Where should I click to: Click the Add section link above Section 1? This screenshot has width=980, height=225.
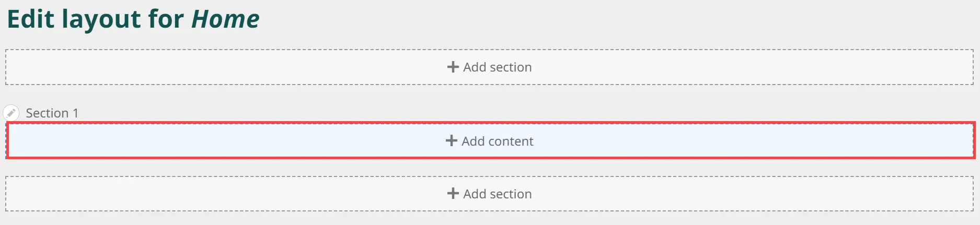497,67
